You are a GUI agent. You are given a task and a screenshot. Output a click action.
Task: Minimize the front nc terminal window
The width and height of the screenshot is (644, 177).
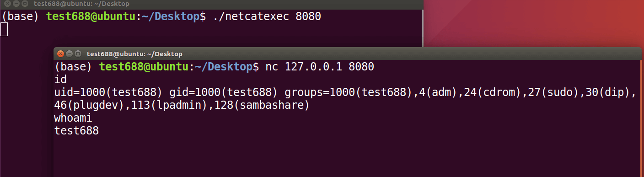coord(69,54)
